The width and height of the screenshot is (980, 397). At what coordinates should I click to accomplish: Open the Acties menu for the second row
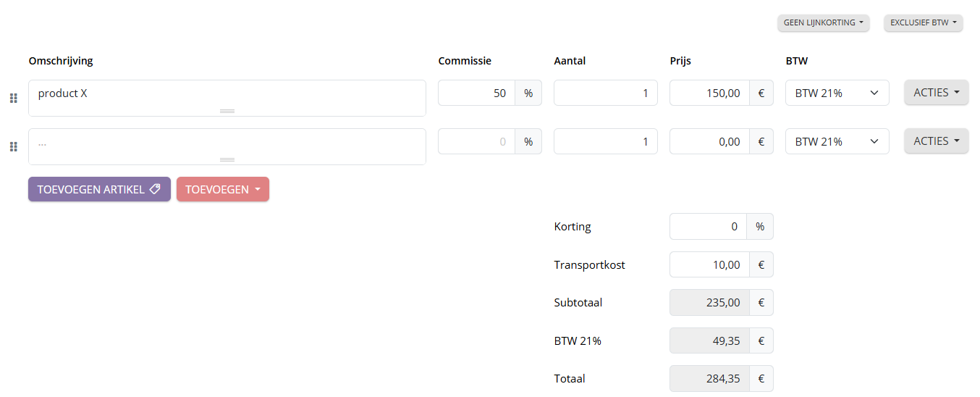click(936, 141)
